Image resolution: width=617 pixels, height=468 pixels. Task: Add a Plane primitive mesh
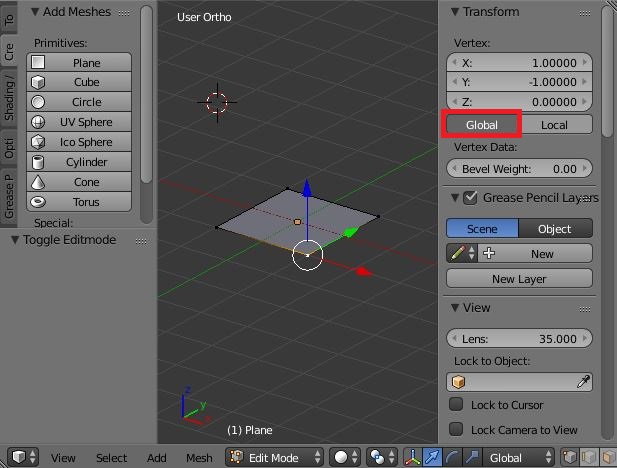[x=79, y=63]
